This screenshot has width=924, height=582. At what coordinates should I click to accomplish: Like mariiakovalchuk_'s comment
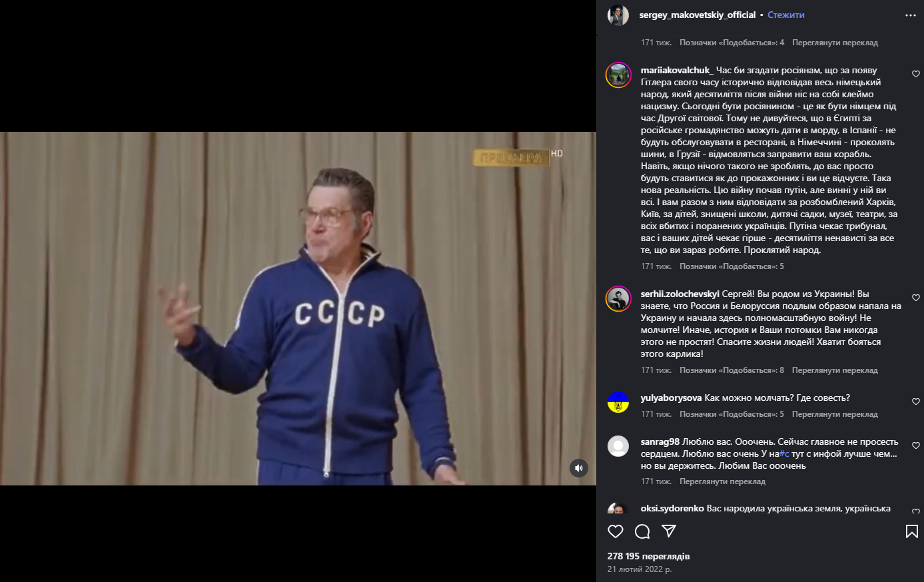point(916,74)
